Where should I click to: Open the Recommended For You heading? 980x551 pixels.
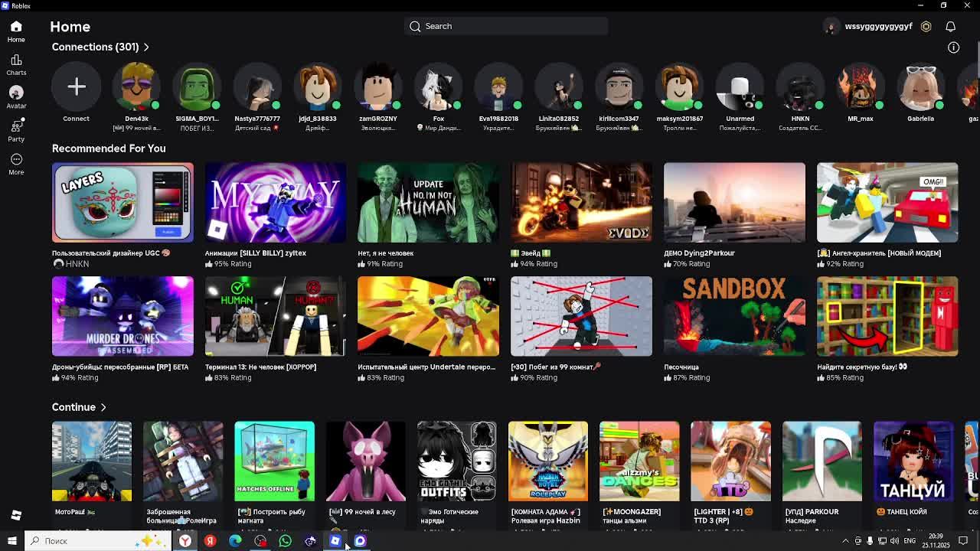(109, 148)
